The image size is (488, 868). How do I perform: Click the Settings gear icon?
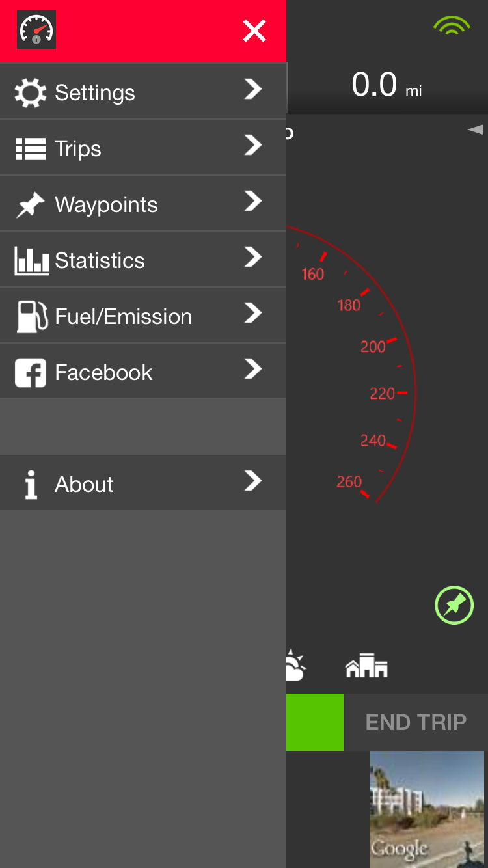[x=30, y=93]
